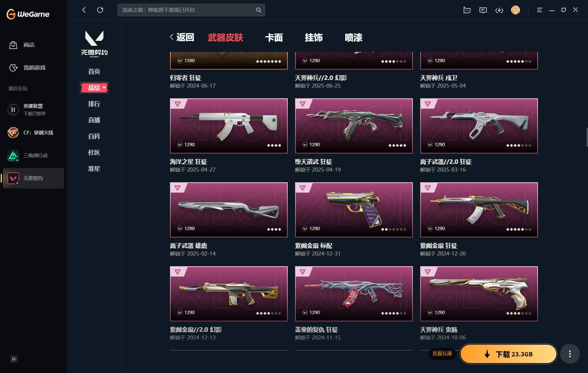Image resolution: width=588 pixels, height=373 pixels.
Task: Click the user avatar icon
Action: [516, 10]
